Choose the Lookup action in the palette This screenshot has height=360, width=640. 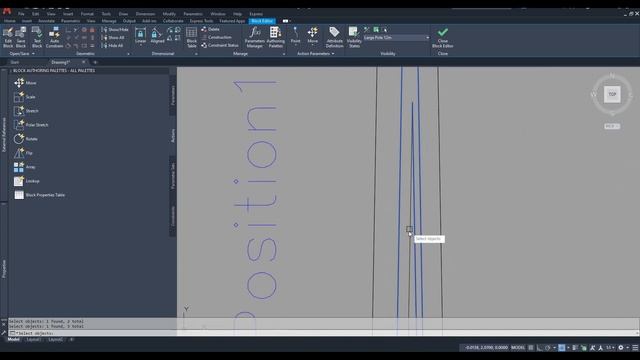pos(27,181)
